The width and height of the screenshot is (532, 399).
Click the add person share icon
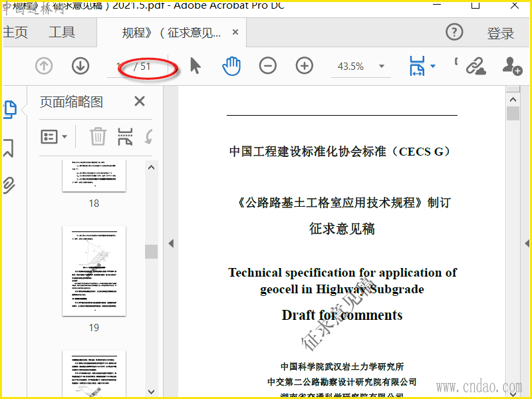(x=512, y=66)
